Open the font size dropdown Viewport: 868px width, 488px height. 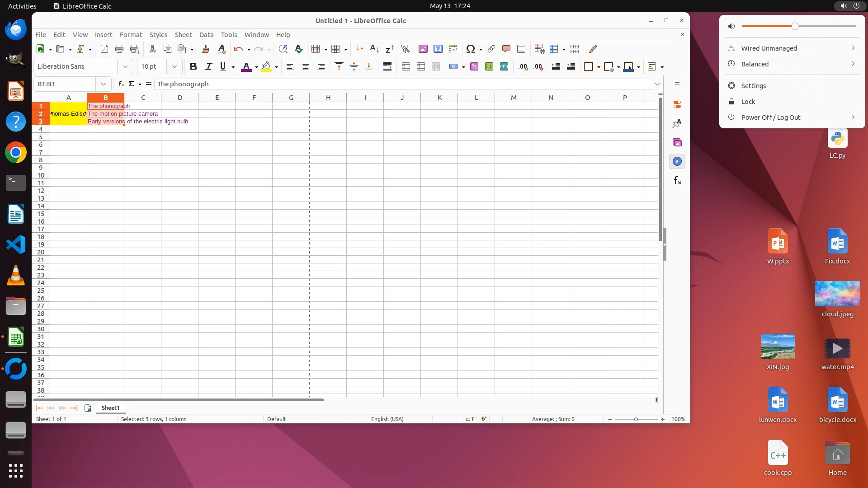tap(174, 66)
